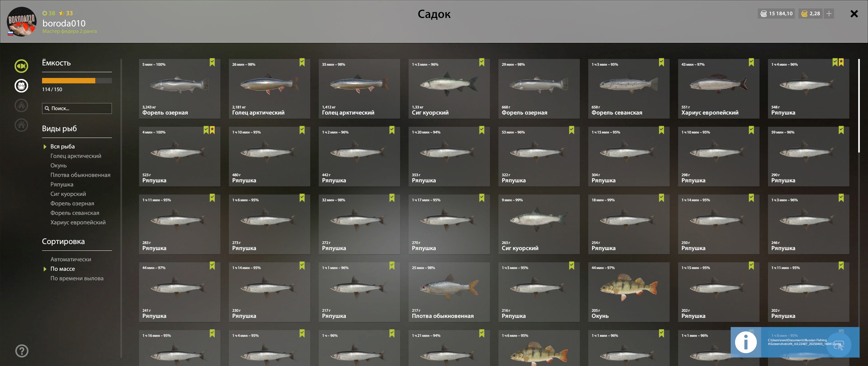Sort fish by По времени вылова
868x366 pixels.
tap(77, 278)
